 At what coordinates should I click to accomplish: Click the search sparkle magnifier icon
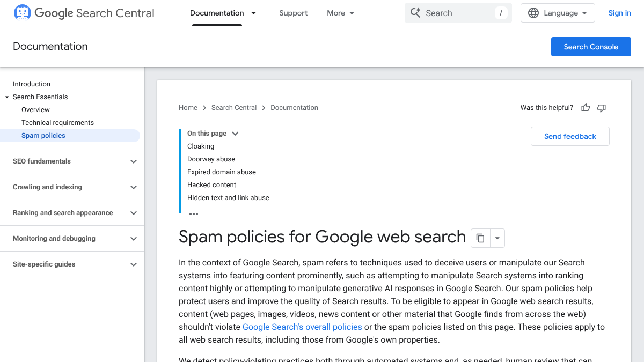pyautogui.click(x=415, y=13)
